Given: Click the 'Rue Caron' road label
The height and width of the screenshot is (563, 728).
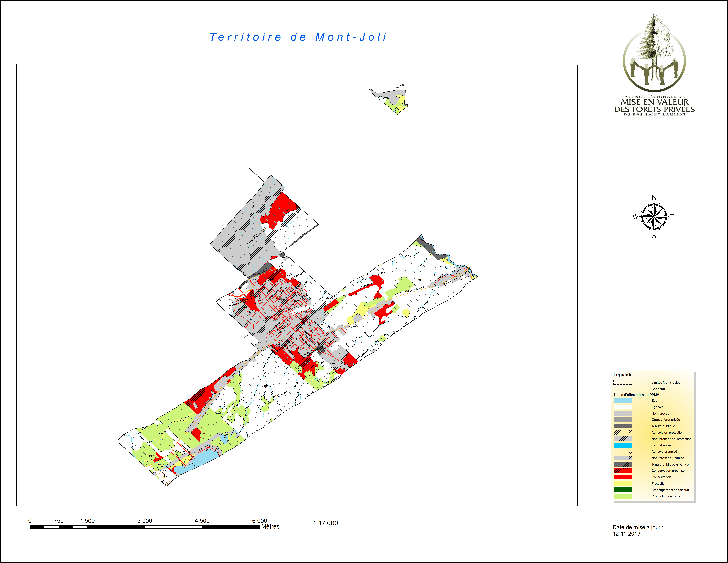Looking at the screenshot, I should click(x=443, y=277).
